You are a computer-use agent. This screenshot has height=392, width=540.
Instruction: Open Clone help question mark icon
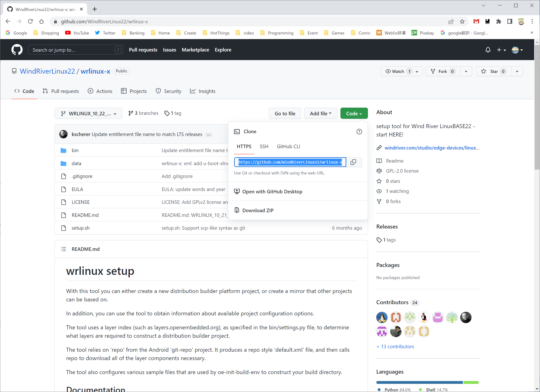point(359,132)
